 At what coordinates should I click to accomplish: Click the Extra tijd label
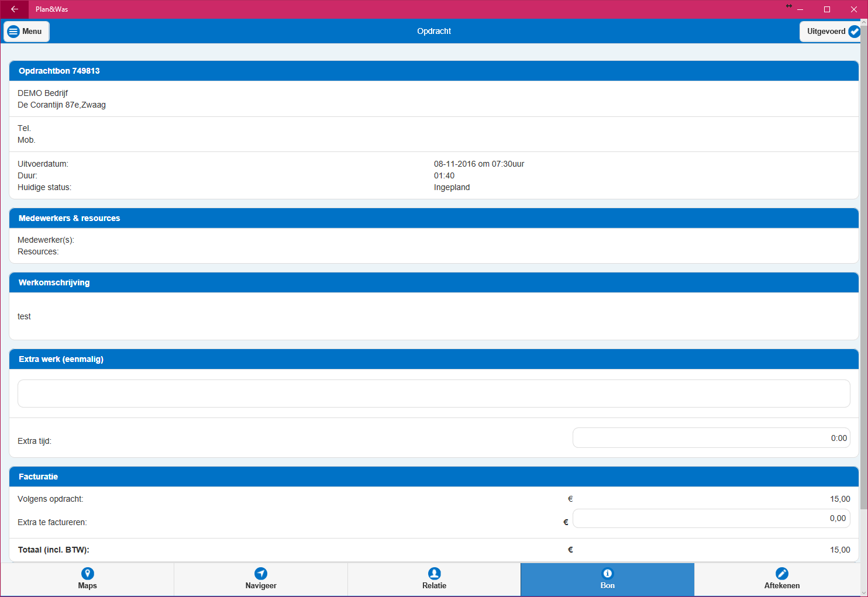[35, 441]
